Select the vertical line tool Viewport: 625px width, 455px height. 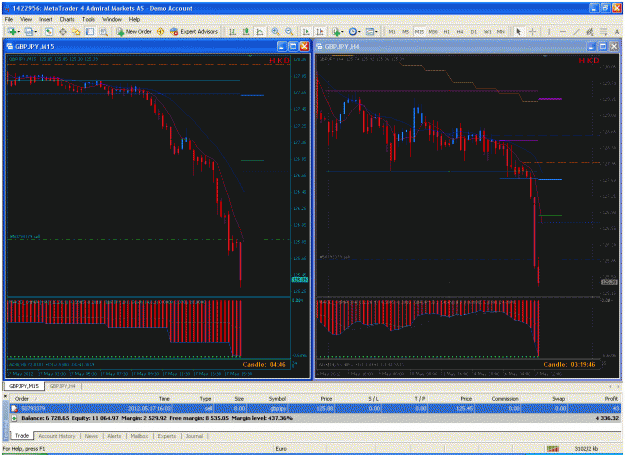[548, 31]
